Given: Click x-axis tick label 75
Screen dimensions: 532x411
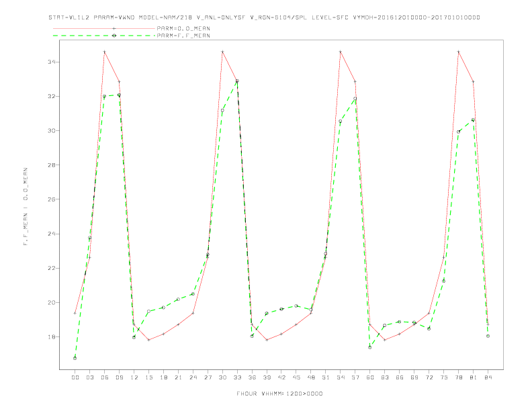Looking at the screenshot, I should [x=443, y=377].
